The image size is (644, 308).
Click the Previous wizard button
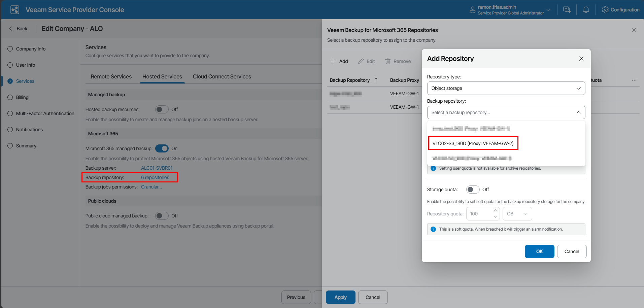[x=296, y=297]
